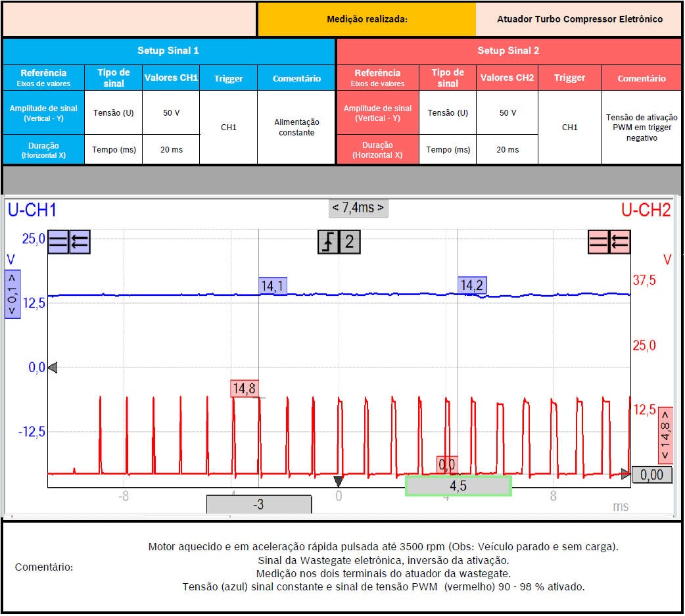The width and height of the screenshot is (685, 616).
Task: Select the green-outlined 4,5 cursor handle
Action: (x=458, y=486)
